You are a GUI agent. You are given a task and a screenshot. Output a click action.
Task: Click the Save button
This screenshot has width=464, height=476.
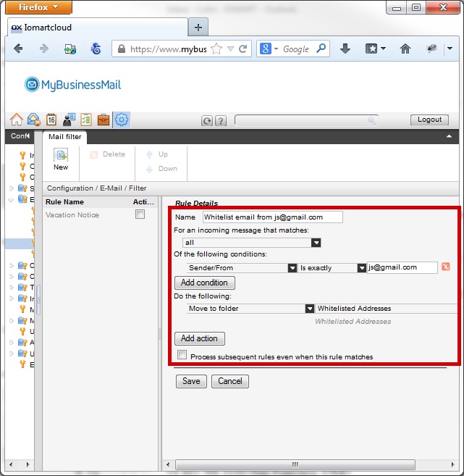click(191, 381)
